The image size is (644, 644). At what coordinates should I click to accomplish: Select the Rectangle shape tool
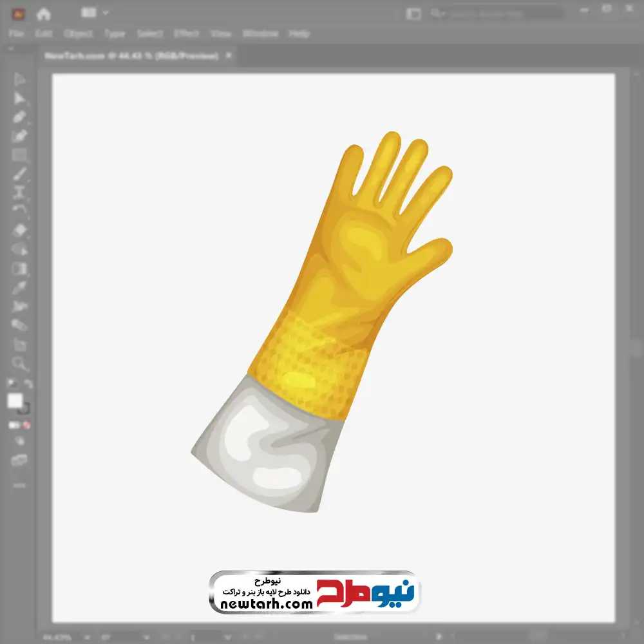(x=19, y=155)
